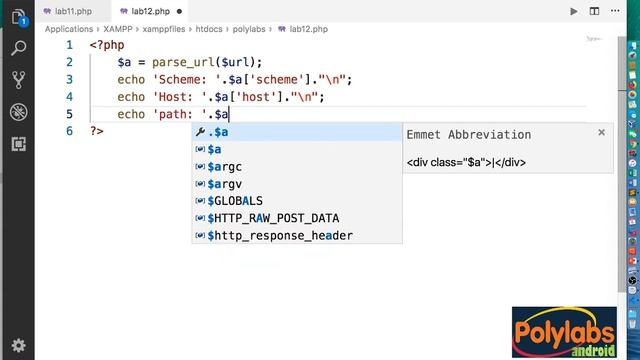Screen dimensions: 640x360
Task: Open the More Actions ellipsis menu
Action: [615, 11]
